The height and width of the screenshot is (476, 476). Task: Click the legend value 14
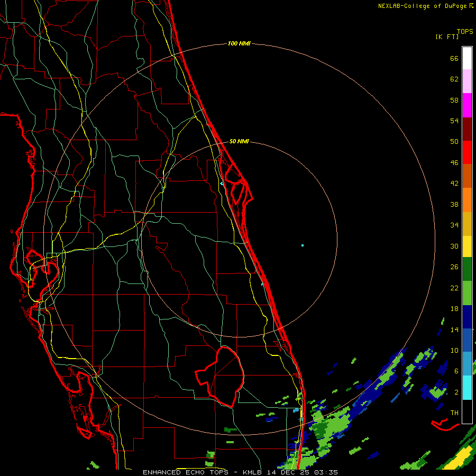point(454,329)
